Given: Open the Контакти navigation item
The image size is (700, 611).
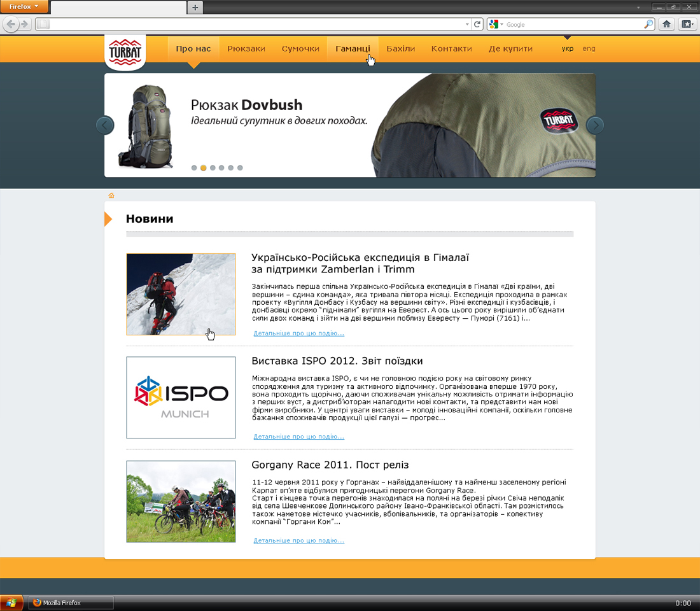Looking at the screenshot, I should click(451, 48).
